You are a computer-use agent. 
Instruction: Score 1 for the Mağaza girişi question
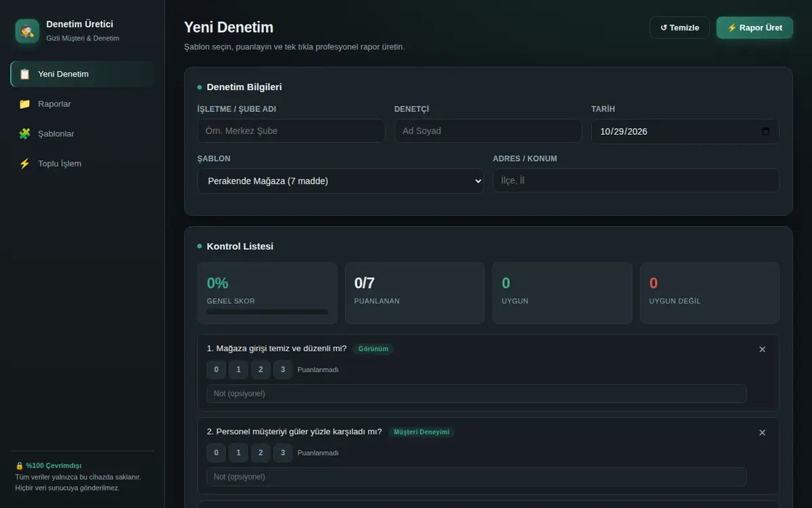click(x=238, y=370)
